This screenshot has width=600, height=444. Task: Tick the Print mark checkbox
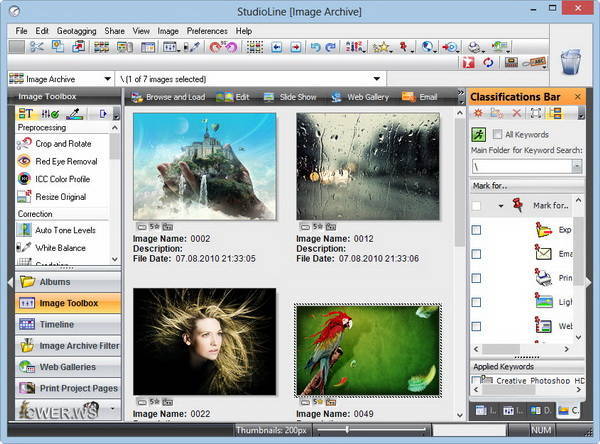click(x=476, y=278)
